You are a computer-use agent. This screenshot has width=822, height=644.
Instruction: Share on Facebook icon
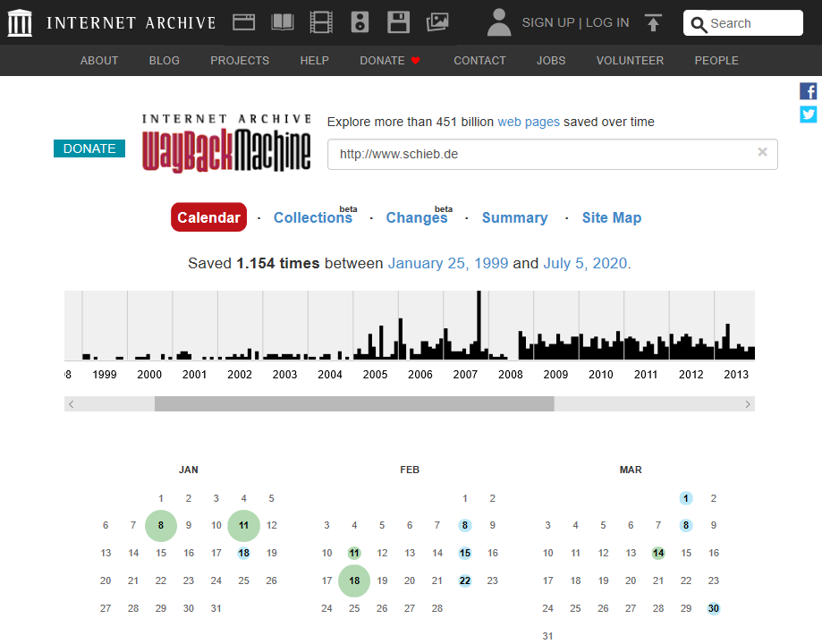(808, 91)
